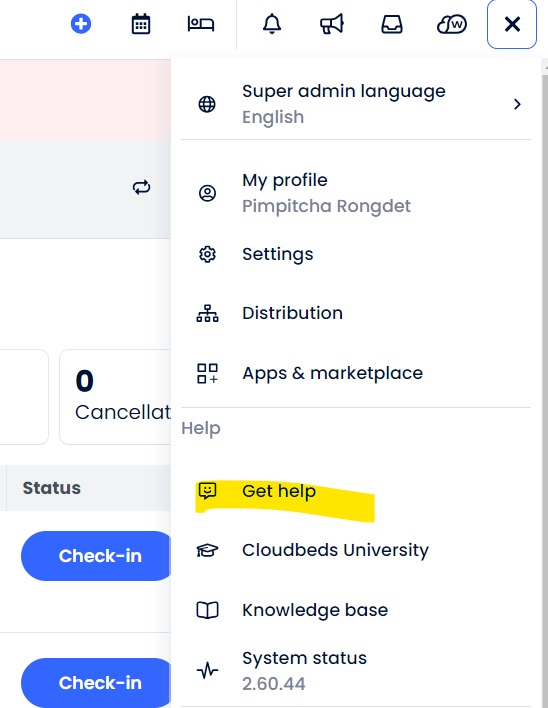
Task: Open Super admin language English option
Action: [x=356, y=104]
